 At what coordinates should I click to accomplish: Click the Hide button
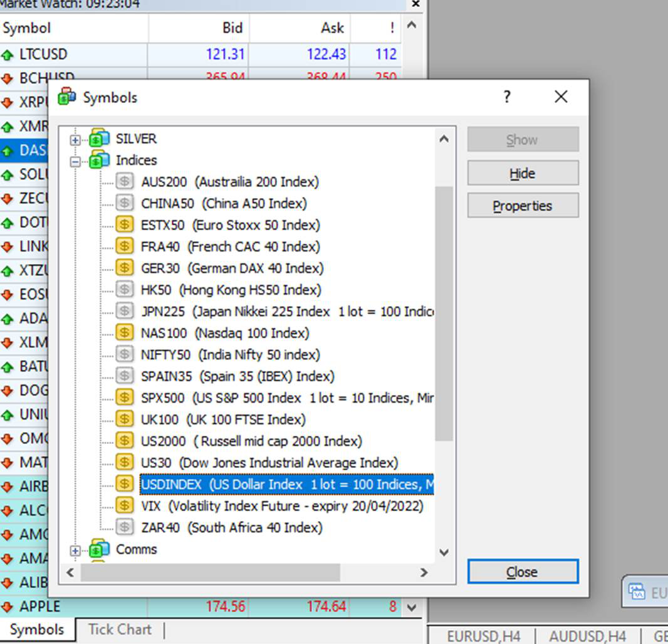523,173
